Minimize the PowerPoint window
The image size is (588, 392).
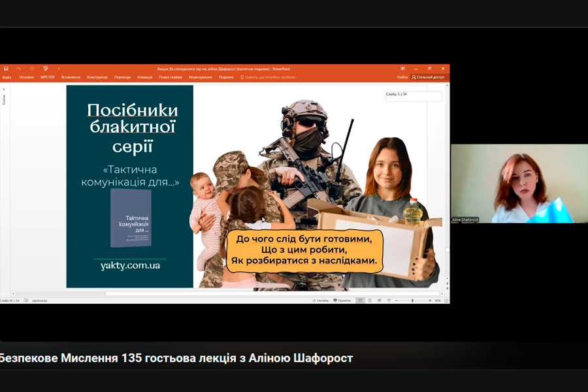pos(416,69)
